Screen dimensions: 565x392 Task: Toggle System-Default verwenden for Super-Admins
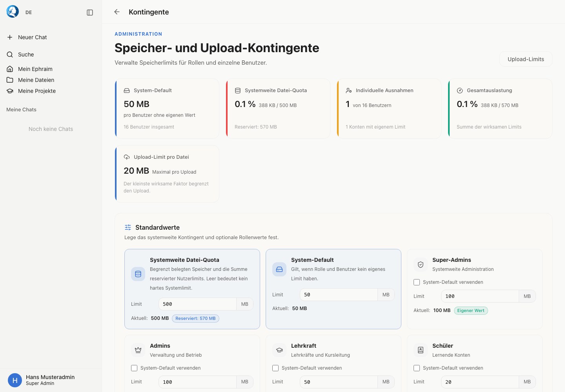point(417,282)
